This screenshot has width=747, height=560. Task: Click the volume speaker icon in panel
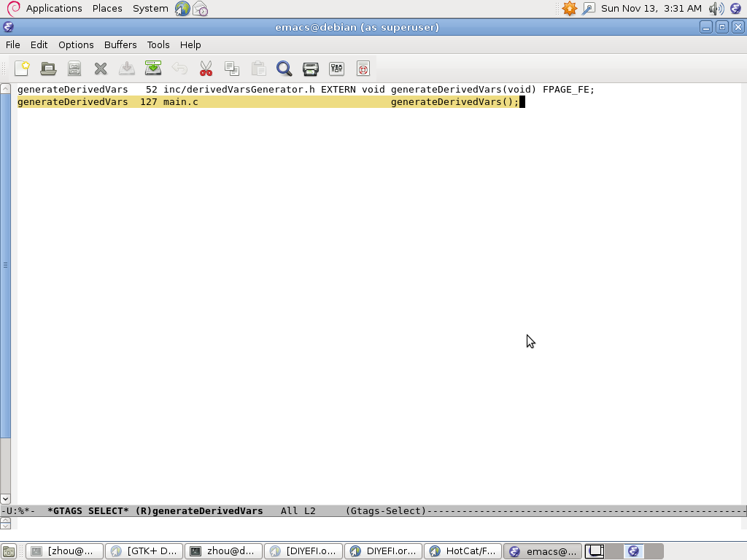tap(716, 9)
